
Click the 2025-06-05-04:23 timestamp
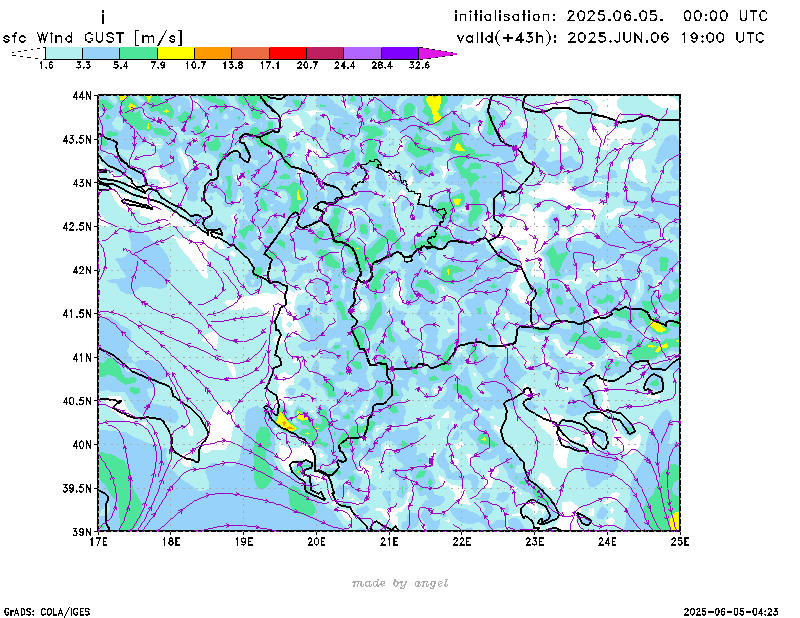(732, 610)
